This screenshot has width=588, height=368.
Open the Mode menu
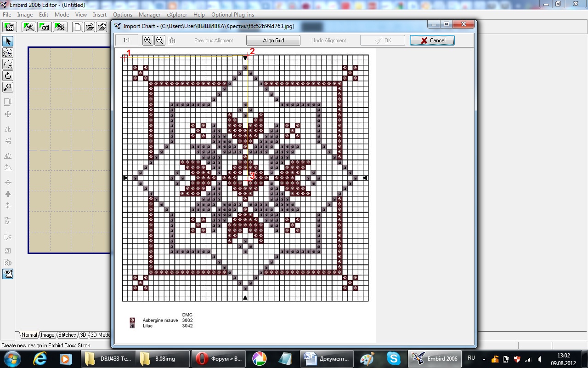62,15
